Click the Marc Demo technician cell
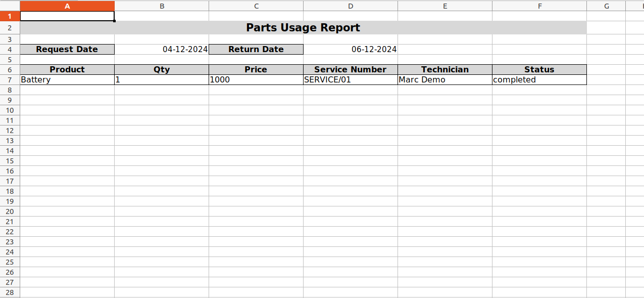This screenshot has height=298, width=644. 445,79
